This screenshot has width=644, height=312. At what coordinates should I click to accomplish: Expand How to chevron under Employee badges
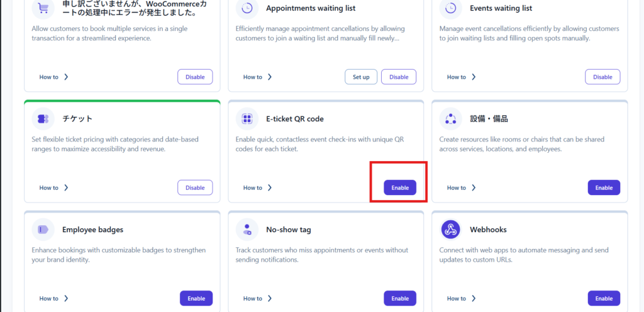(x=66, y=298)
